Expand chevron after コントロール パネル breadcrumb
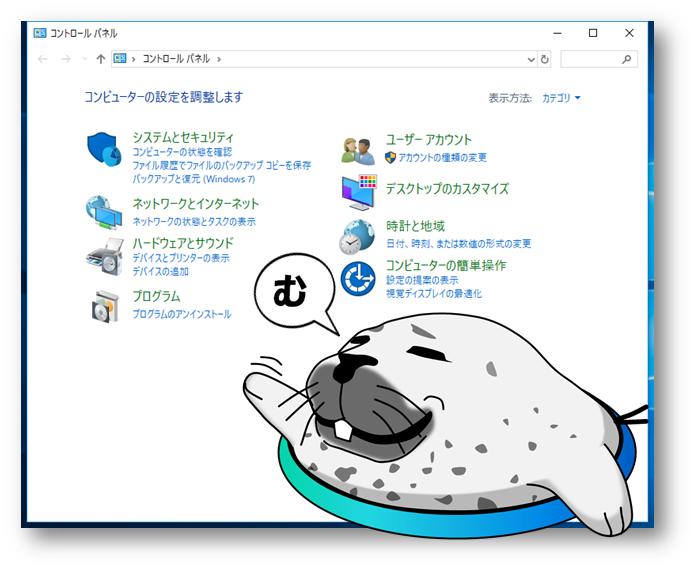Image resolution: width=696 pixels, height=570 pixels. tap(219, 59)
